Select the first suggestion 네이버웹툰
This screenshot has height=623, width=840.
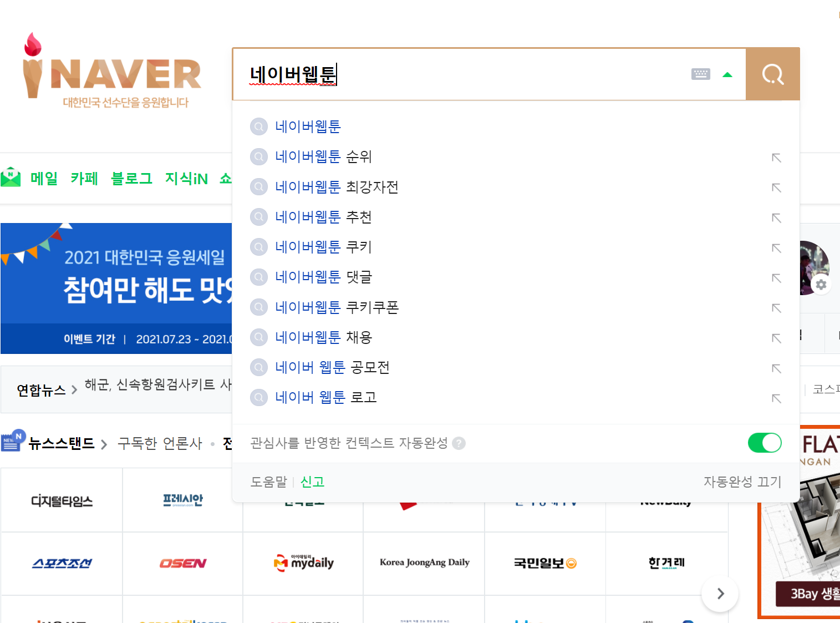(x=516, y=126)
